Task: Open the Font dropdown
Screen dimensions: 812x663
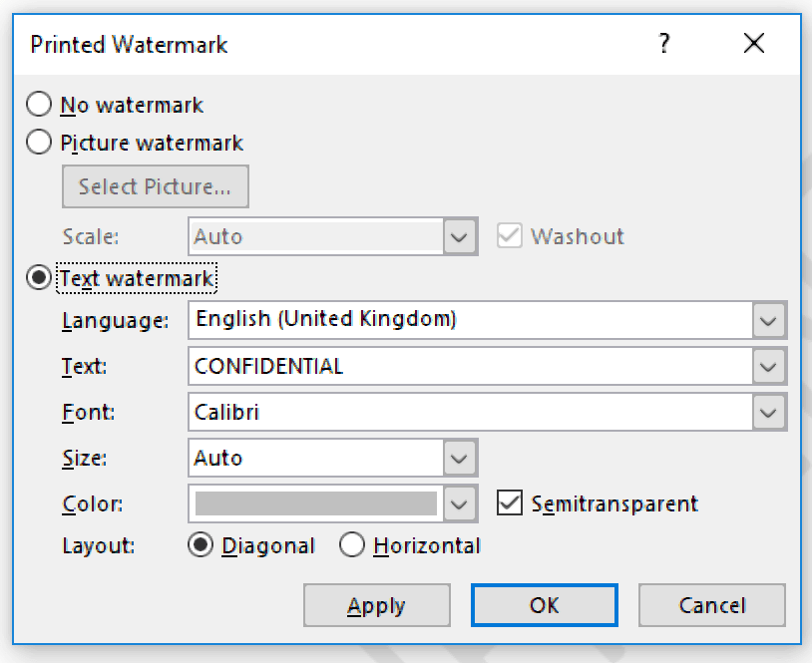Action: [769, 412]
